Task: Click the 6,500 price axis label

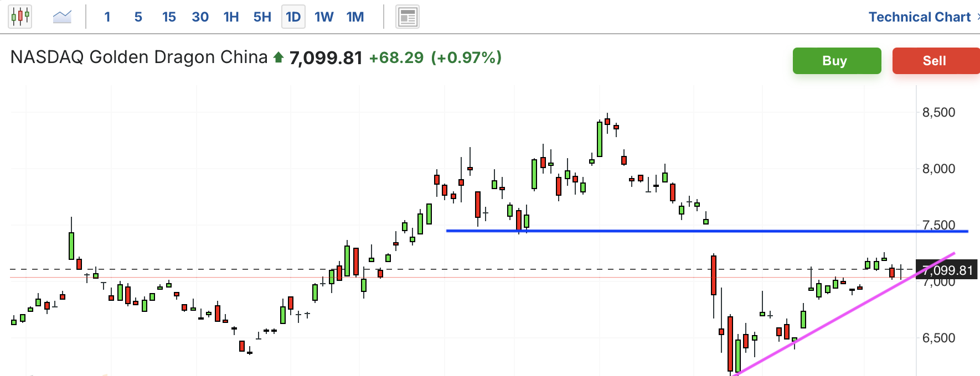Action: pyautogui.click(x=938, y=338)
